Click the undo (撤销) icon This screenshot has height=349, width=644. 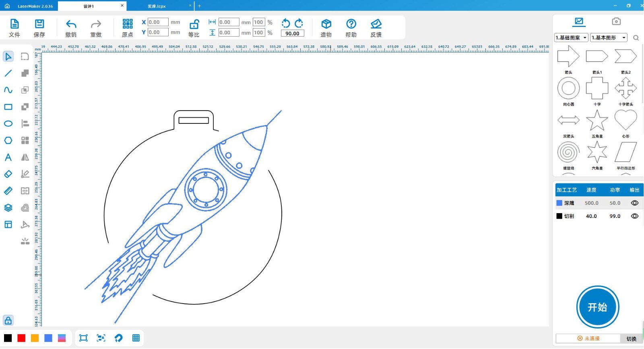[71, 25]
